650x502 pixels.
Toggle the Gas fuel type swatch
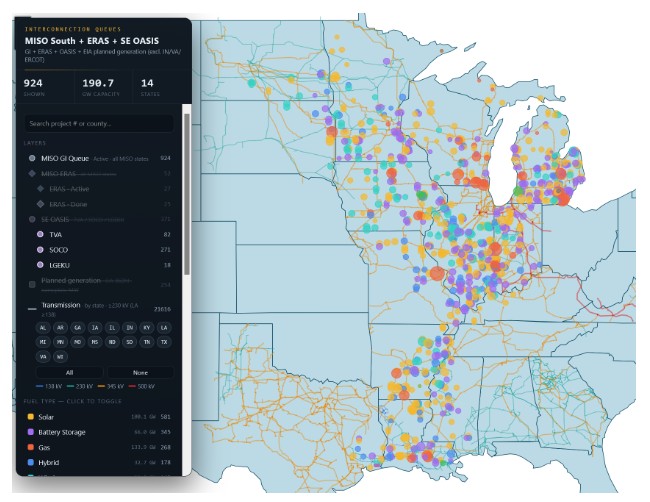coord(31,447)
